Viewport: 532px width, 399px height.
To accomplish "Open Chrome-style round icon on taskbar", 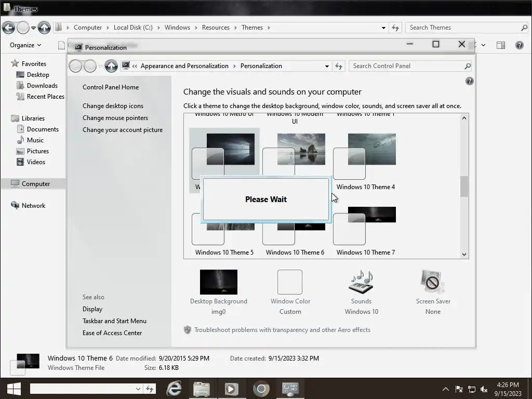I will 261,389.
